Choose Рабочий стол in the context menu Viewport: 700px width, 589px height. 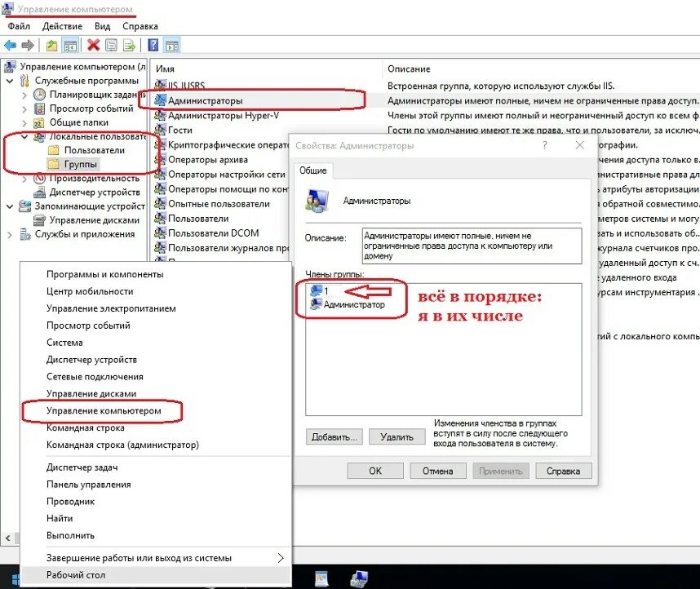[76, 575]
